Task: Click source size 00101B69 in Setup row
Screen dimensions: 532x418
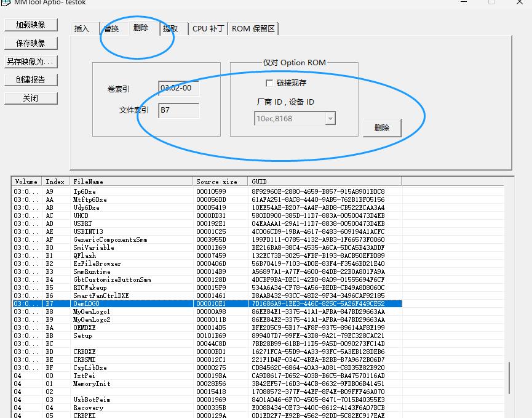Action: pyautogui.click(x=211, y=336)
